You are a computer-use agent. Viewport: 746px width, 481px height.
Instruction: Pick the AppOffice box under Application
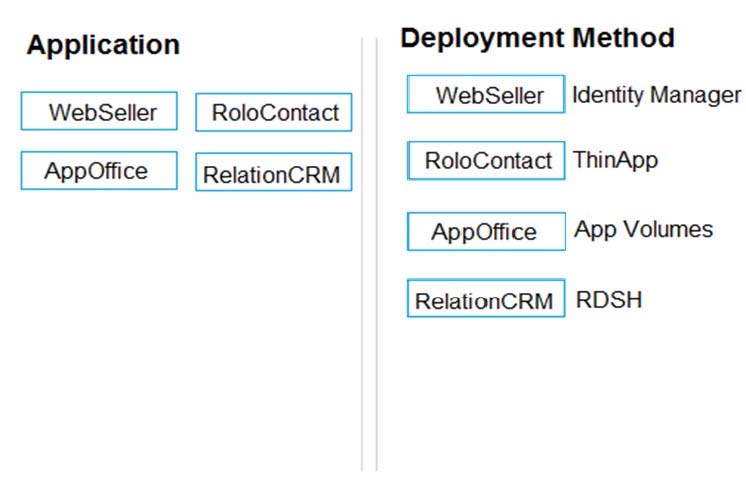coord(99,170)
